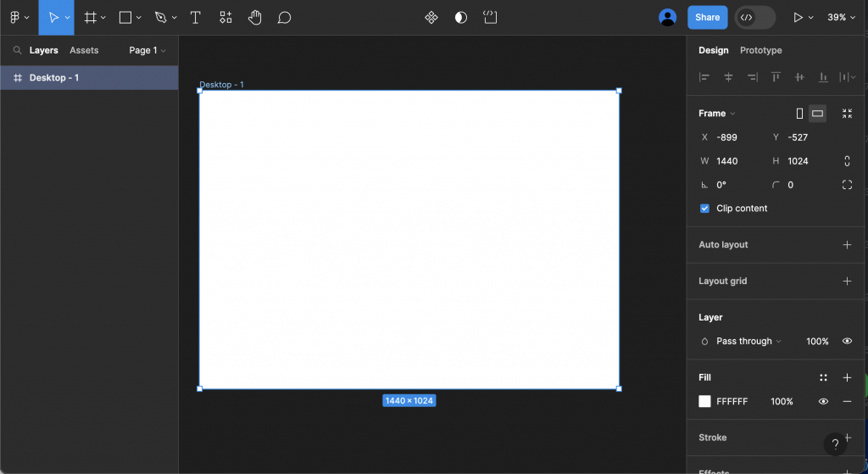
Task: Click the FFFFFF hex value field
Action: (x=732, y=401)
